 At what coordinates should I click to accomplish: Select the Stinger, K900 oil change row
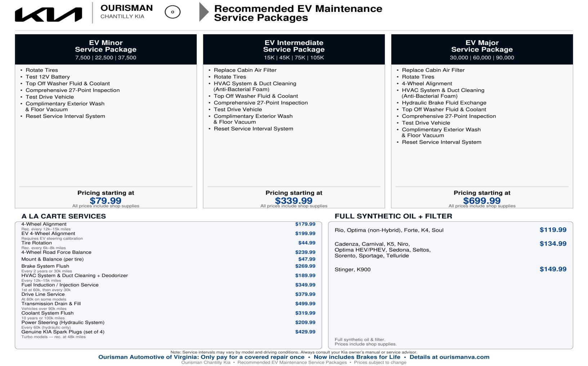click(450, 269)
